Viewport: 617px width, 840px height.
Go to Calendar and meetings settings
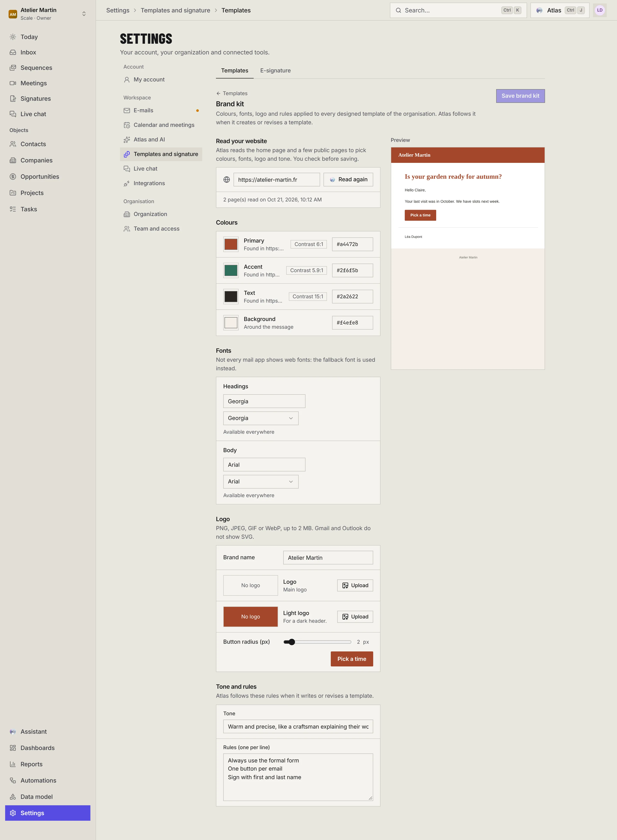pos(161,125)
